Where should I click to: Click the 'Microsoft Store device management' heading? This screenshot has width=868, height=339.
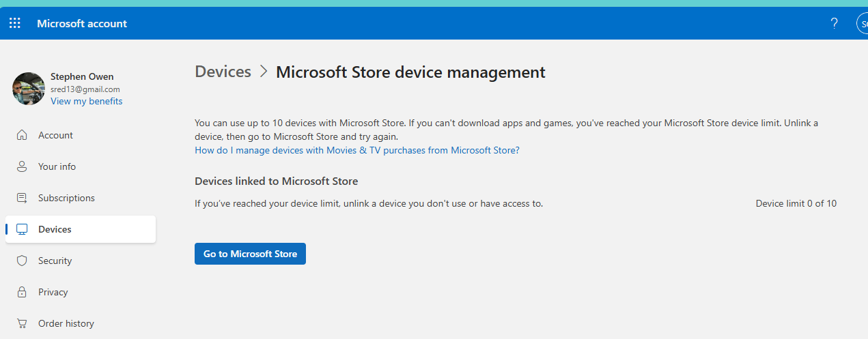[x=410, y=72]
